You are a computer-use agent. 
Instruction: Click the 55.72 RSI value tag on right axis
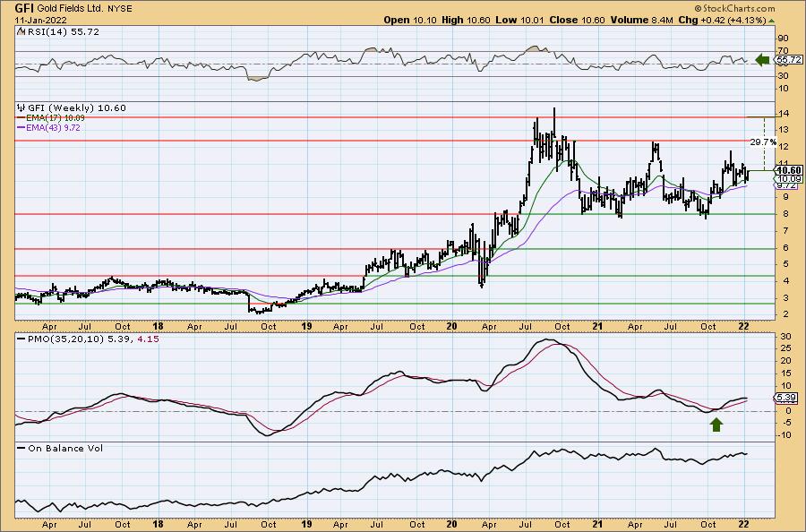click(x=789, y=60)
